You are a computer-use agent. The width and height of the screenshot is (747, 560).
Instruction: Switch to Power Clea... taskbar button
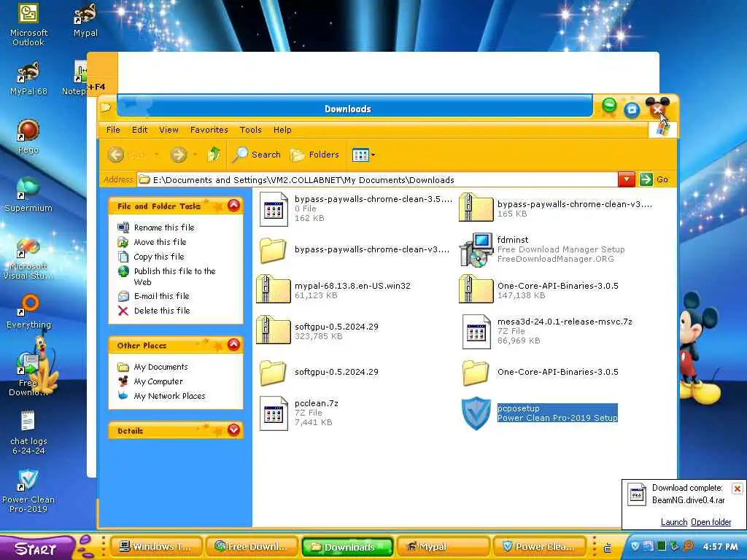click(540, 547)
